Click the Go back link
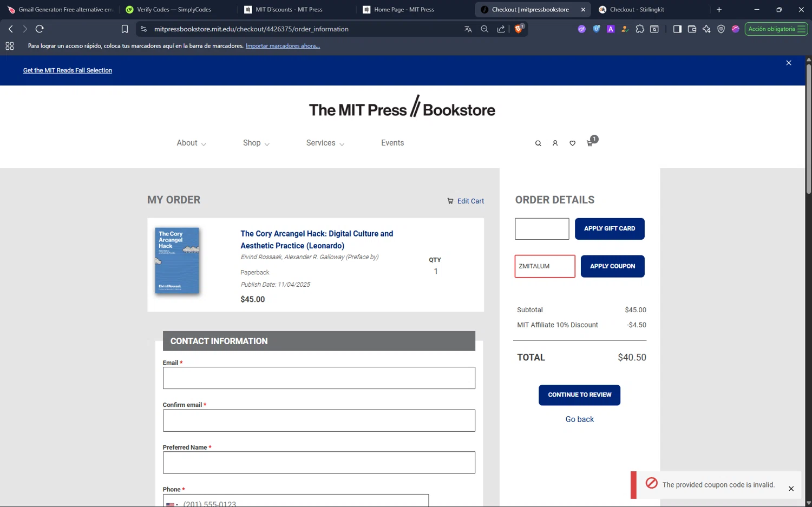 579,419
